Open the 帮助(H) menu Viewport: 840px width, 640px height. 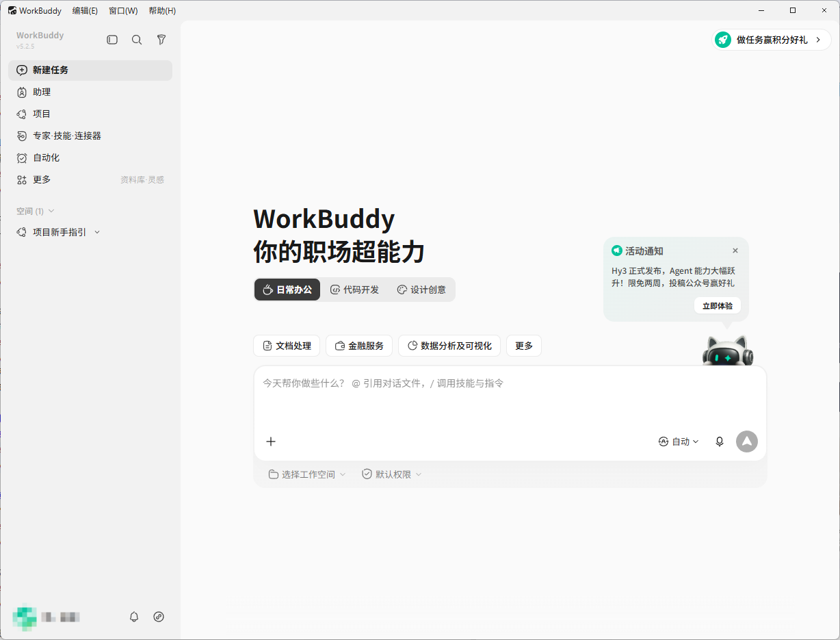162,10
